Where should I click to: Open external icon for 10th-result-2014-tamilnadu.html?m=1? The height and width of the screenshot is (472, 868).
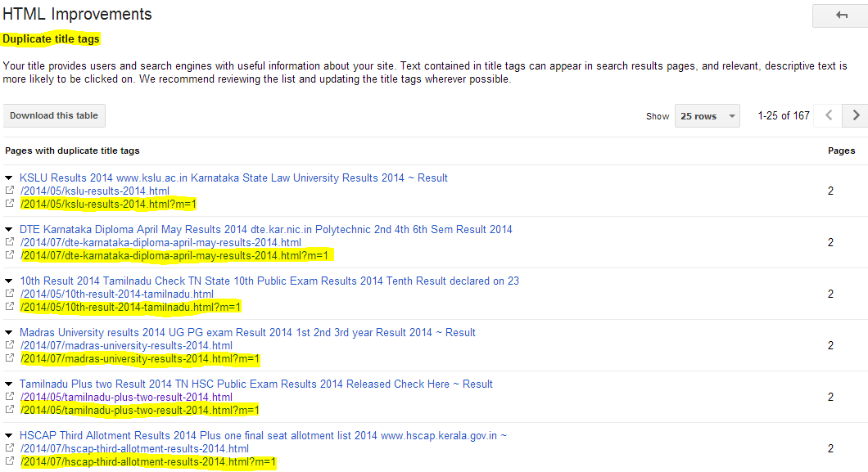9,306
